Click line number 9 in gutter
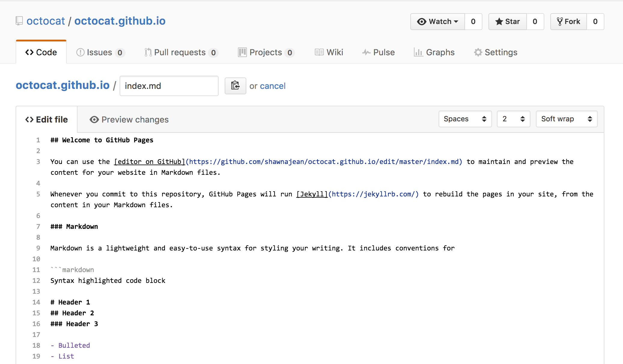This screenshot has height=364, width=623. tap(38, 248)
